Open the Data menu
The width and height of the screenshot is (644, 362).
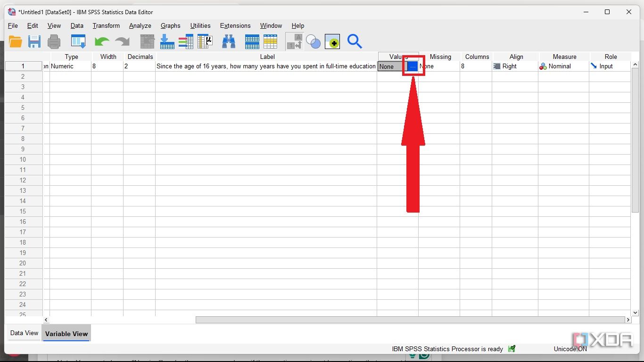[x=77, y=25]
